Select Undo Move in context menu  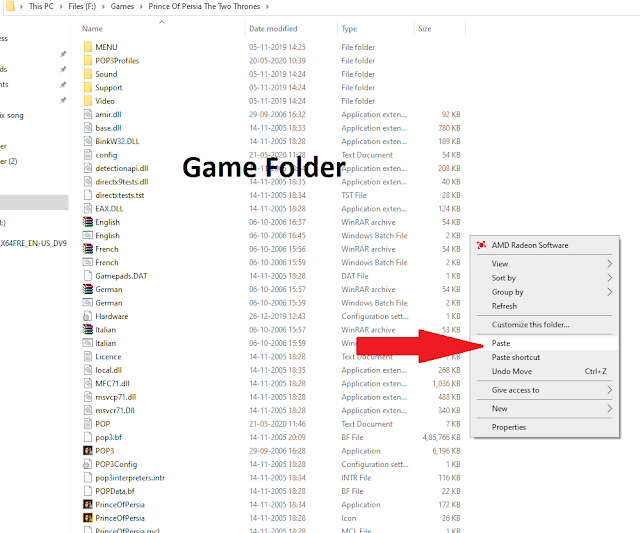545,371
